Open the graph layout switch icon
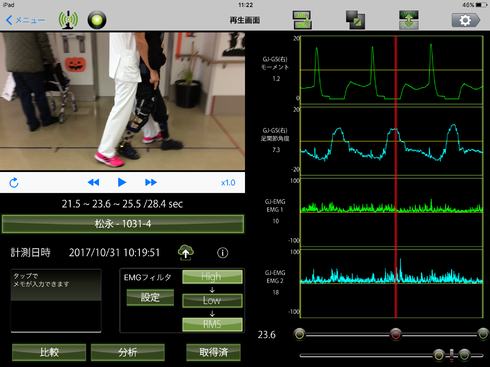Screen dimensions: 490x367 point(302,20)
